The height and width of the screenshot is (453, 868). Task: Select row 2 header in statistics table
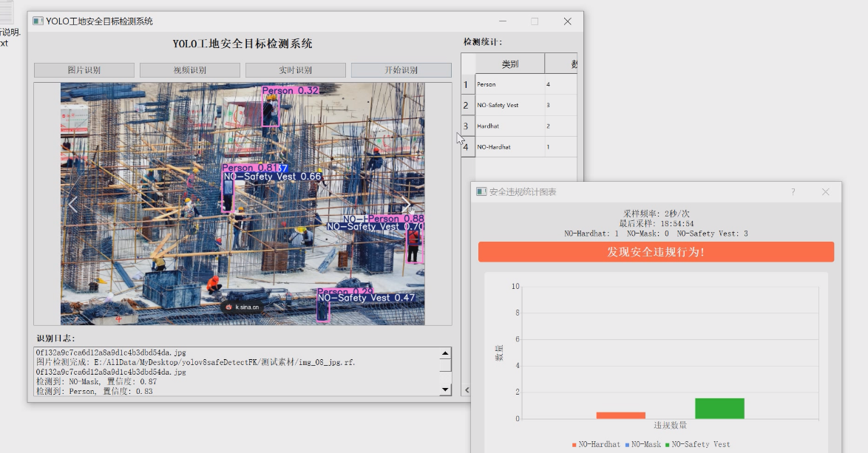[466, 106]
